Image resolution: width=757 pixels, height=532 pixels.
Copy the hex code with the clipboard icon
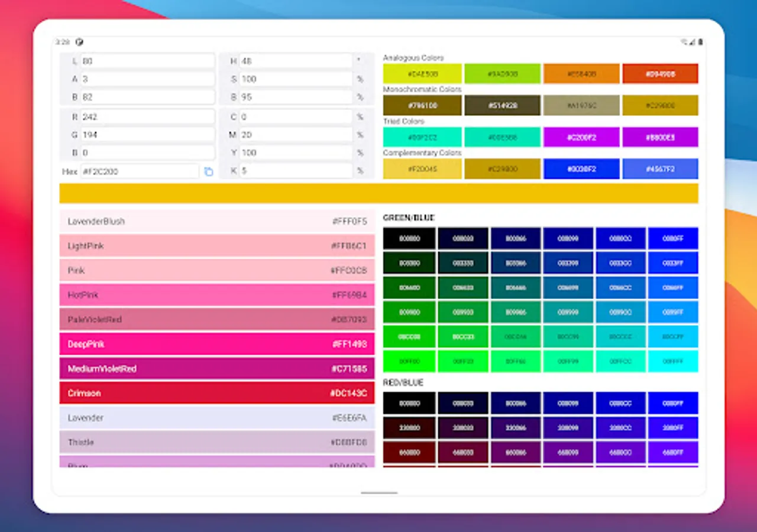(208, 171)
